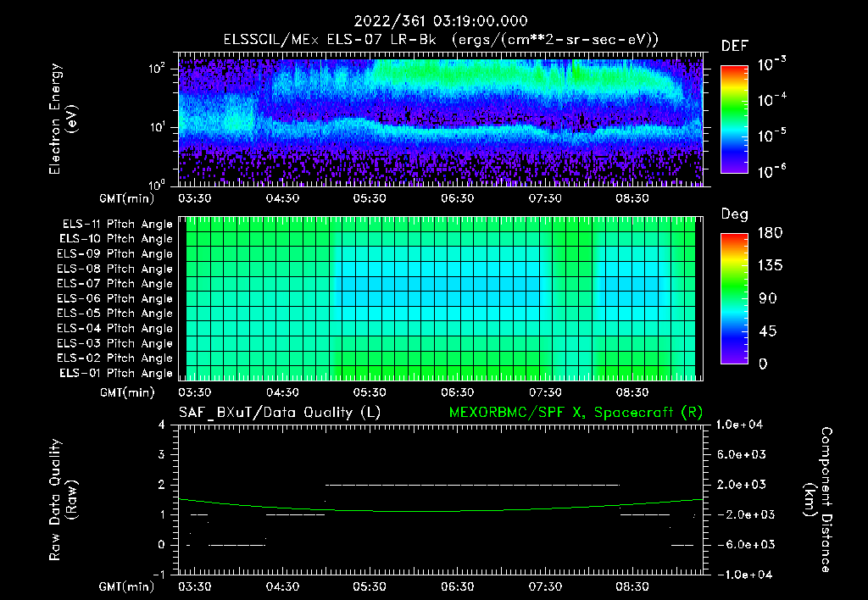
Task: Click the 90 tick on the Deg color bar
Action: [x=768, y=299]
